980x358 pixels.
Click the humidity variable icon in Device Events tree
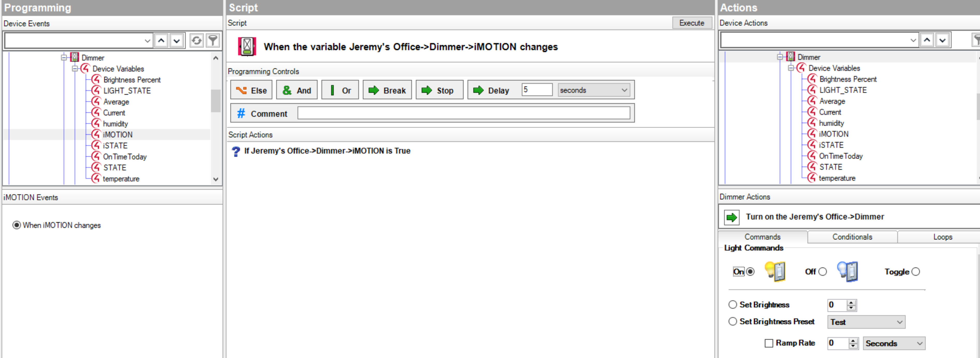click(x=96, y=123)
